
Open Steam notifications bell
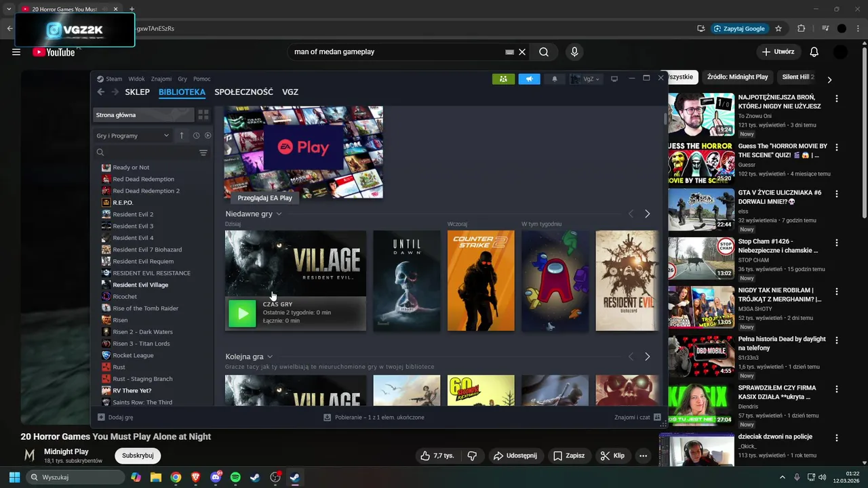(554, 79)
